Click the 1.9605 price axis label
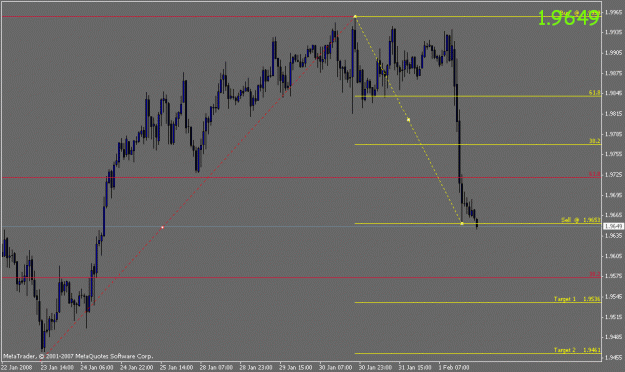Viewport: 625px width, 372px height. click(613, 256)
